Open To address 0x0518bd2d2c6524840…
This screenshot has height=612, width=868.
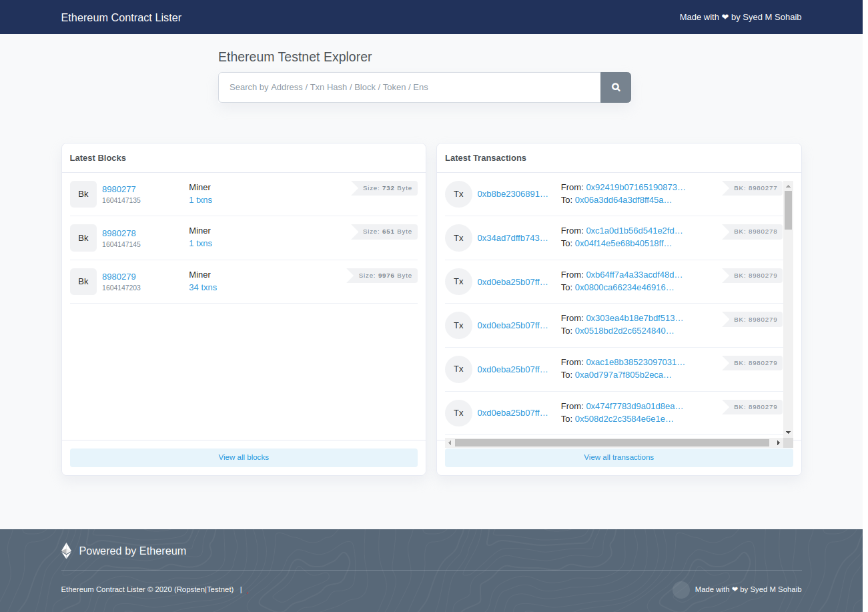click(624, 331)
